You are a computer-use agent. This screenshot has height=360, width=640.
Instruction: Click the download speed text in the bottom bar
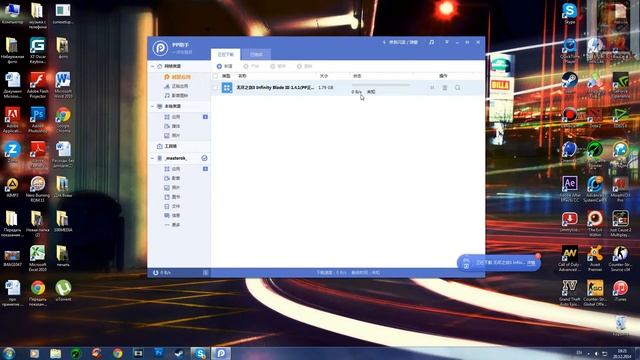click(x=331, y=273)
